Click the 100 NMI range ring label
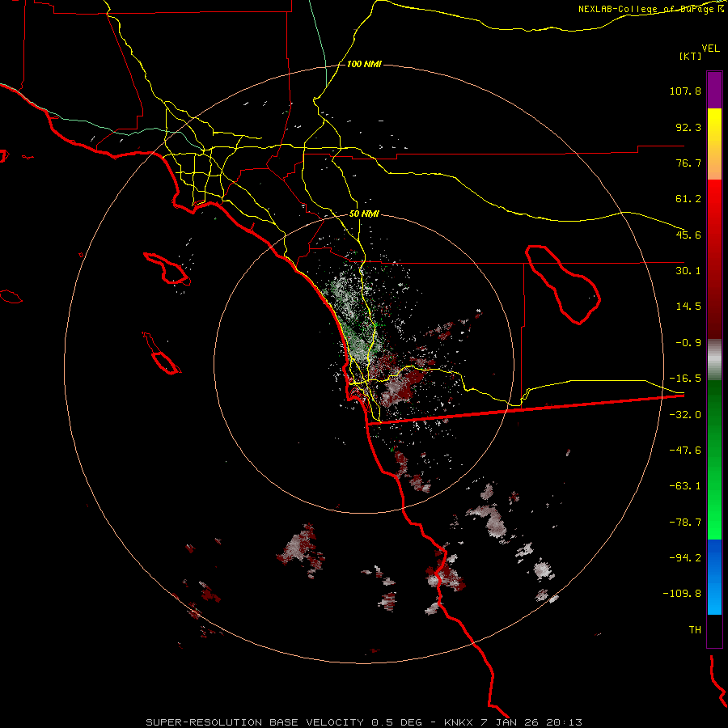Viewport: 728px width, 728px height. click(365, 64)
